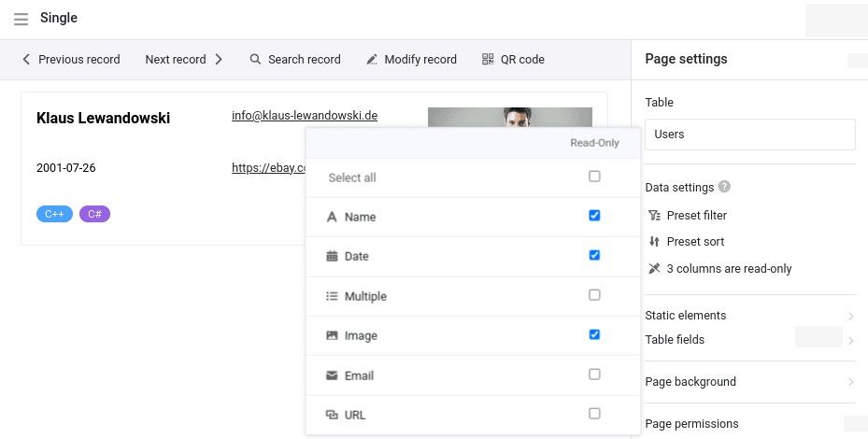Enable read-only for Multiple field
The height and width of the screenshot is (439, 868).
594,295
